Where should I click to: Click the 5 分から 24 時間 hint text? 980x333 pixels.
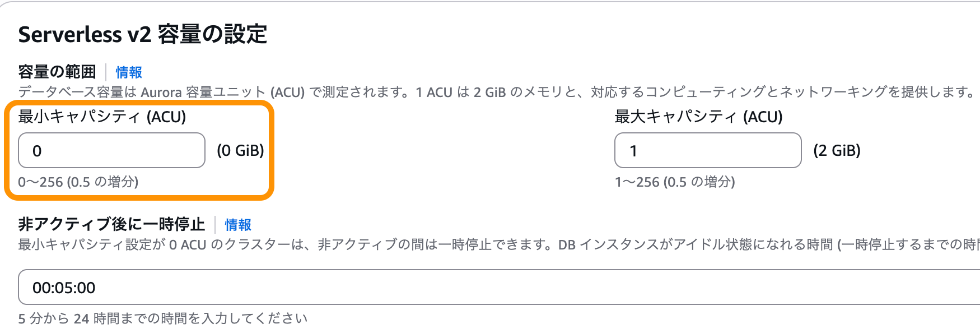click(162, 318)
